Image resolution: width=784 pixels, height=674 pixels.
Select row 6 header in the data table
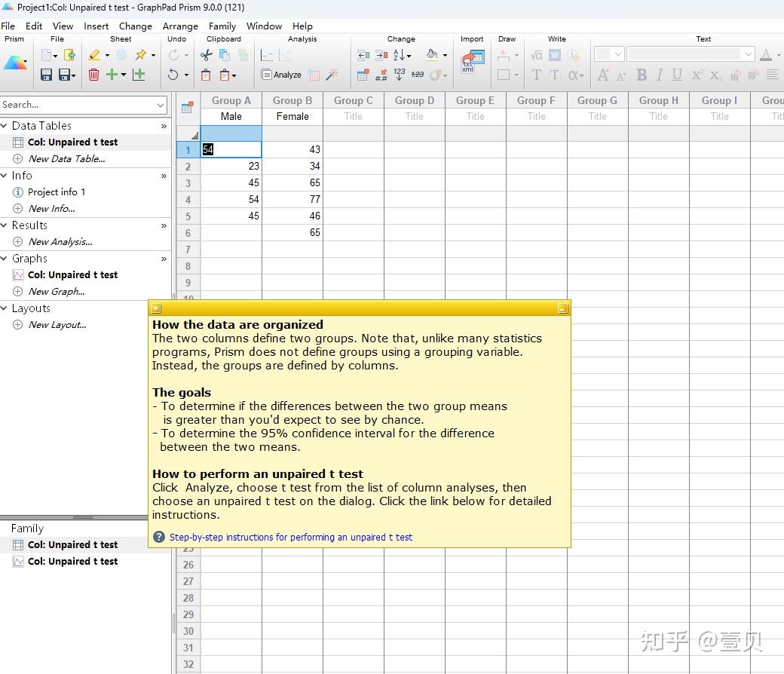(x=188, y=233)
